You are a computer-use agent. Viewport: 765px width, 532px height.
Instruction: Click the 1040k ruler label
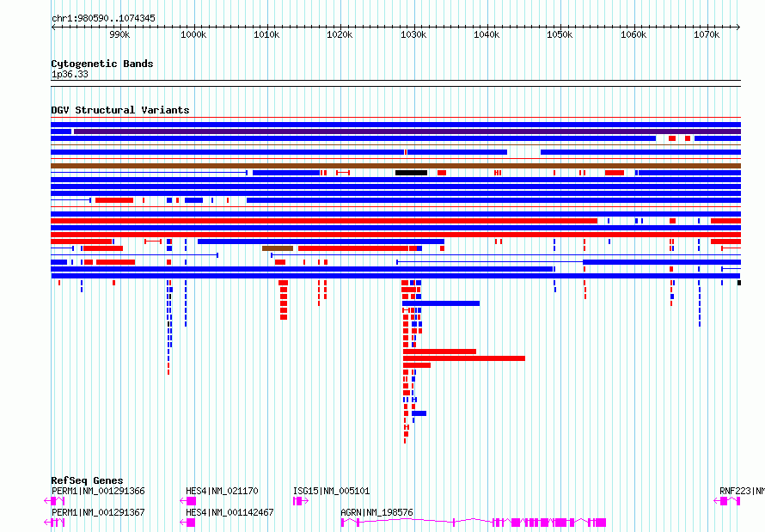pos(487,34)
